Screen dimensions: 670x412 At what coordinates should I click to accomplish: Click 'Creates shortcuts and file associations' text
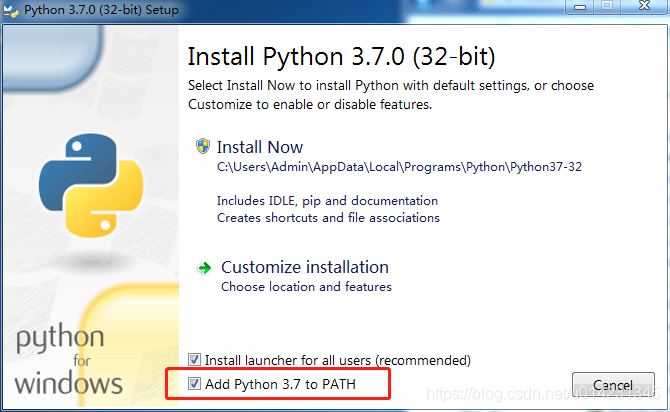328,218
